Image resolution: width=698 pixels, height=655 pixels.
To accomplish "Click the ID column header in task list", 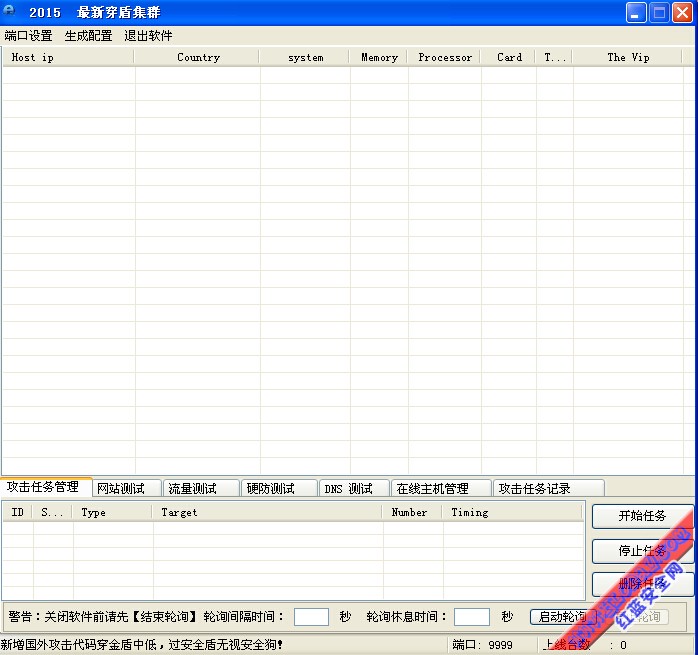I will pos(18,513).
